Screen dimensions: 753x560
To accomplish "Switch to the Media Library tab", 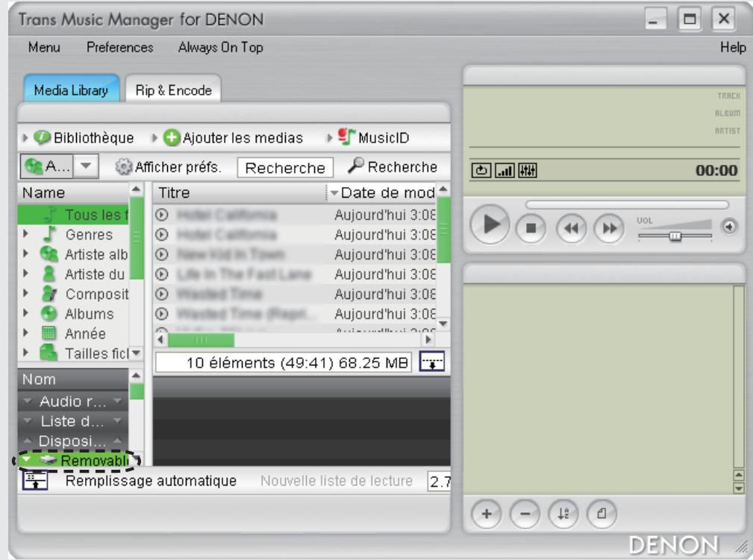I will [x=71, y=89].
